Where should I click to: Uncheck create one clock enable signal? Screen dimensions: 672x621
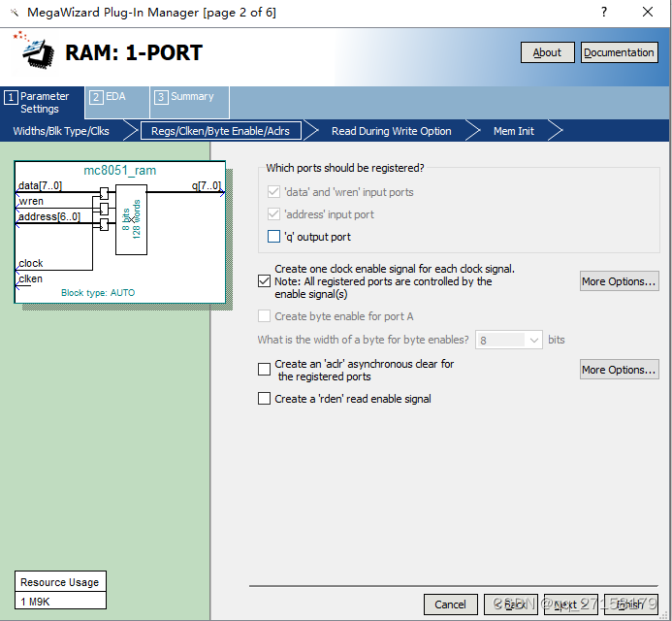(264, 281)
